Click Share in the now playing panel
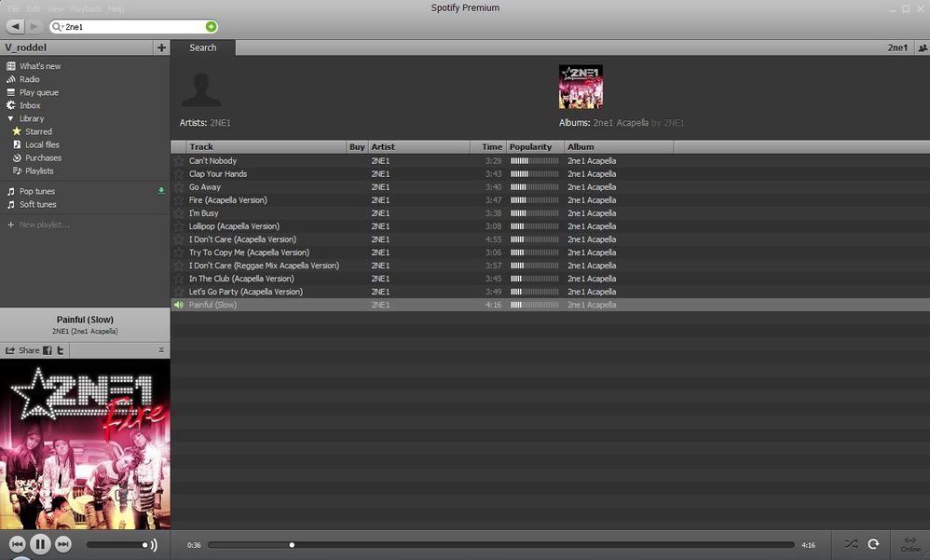 tap(22, 350)
